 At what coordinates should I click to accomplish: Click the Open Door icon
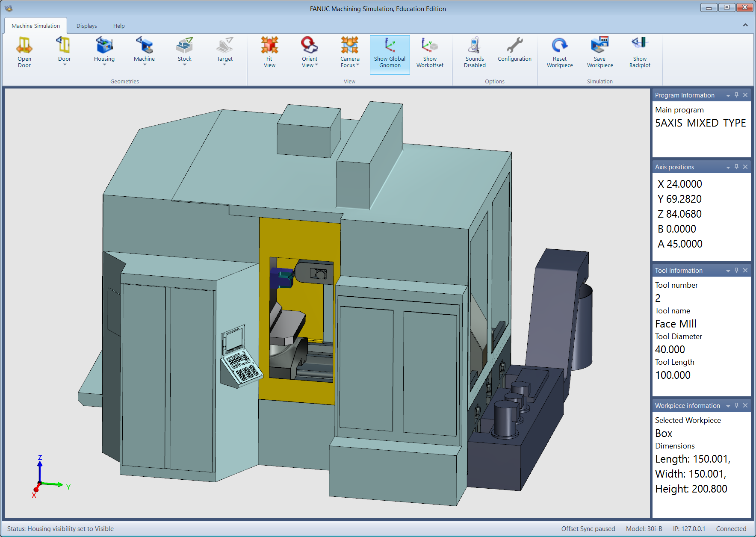click(x=24, y=45)
